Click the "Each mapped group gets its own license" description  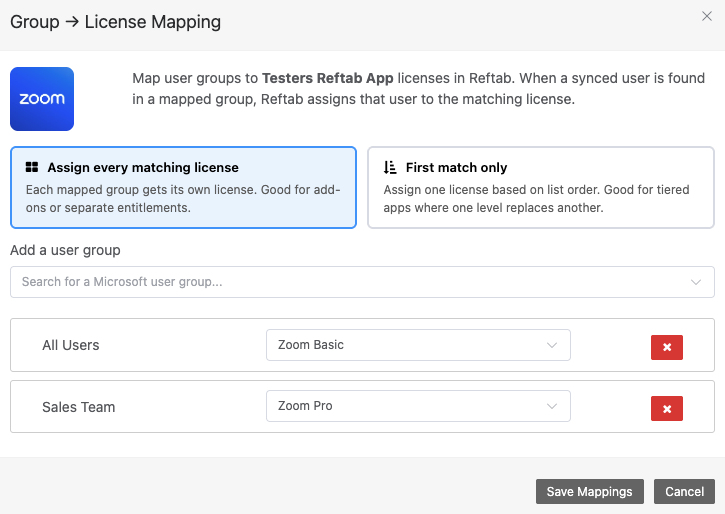(183, 199)
